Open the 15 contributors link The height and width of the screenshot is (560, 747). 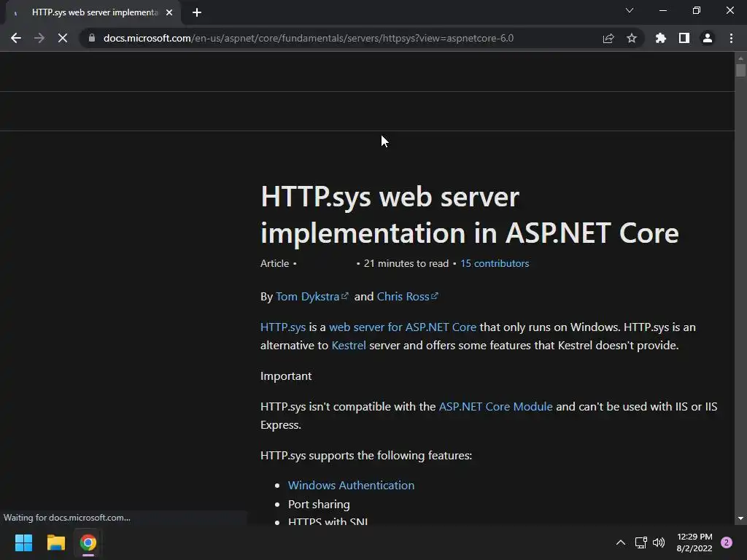[495, 263]
